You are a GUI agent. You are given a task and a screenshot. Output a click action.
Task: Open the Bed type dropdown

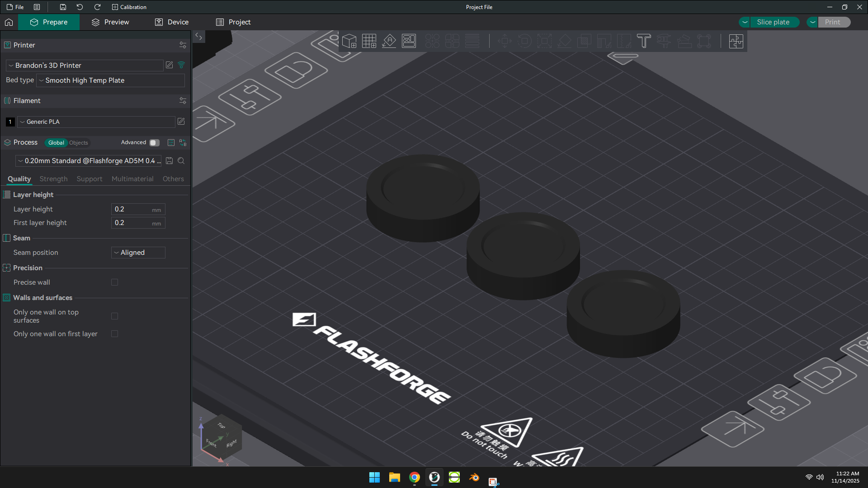coord(110,80)
